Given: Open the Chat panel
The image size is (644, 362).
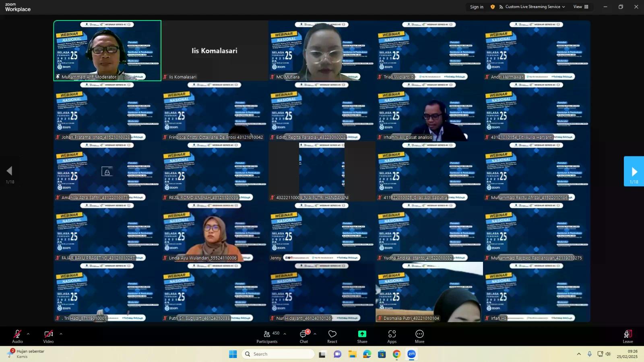Looking at the screenshot, I should point(303,337).
